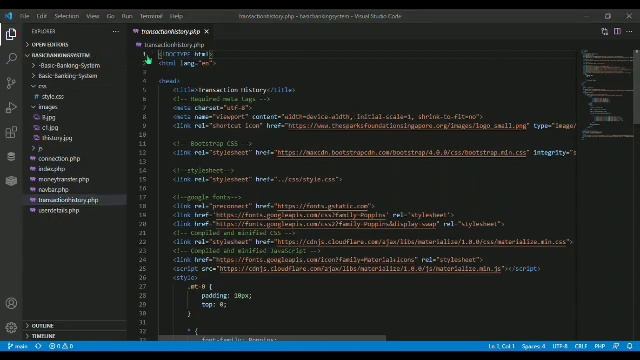Click the main branch indicator in status bar
640x360 pixels.
[17, 346]
